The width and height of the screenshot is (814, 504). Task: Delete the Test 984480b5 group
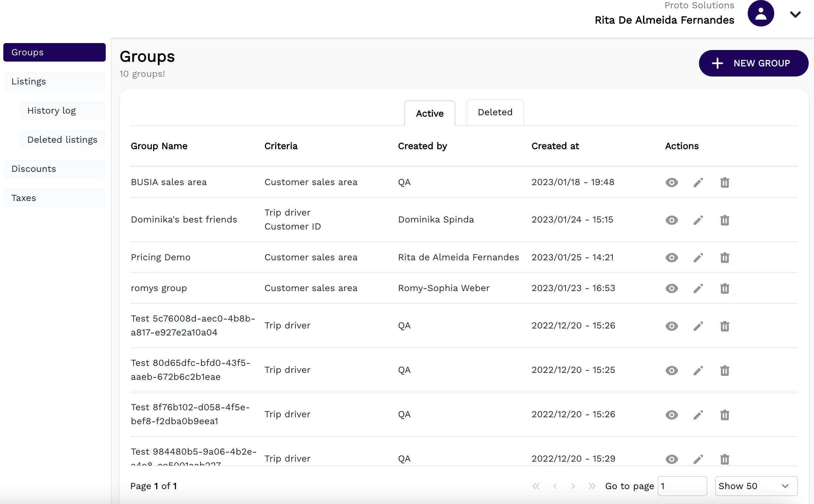point(725,459)
